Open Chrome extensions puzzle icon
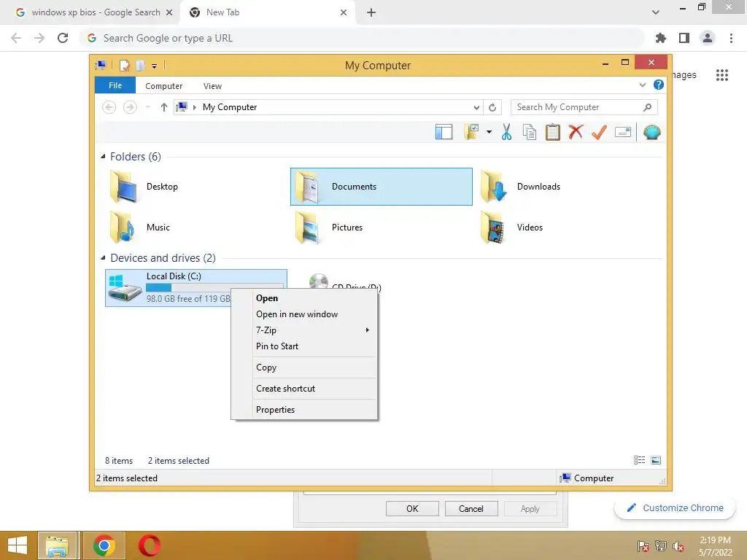The width and height of the screenshot is (747, 560). pyautogui.click(x=661, y=38)
